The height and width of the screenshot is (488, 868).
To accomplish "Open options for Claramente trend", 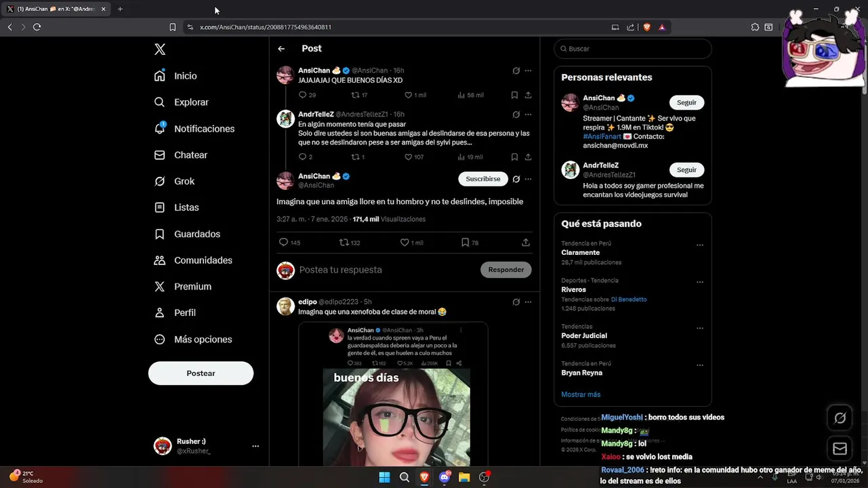I will point(700,245).
